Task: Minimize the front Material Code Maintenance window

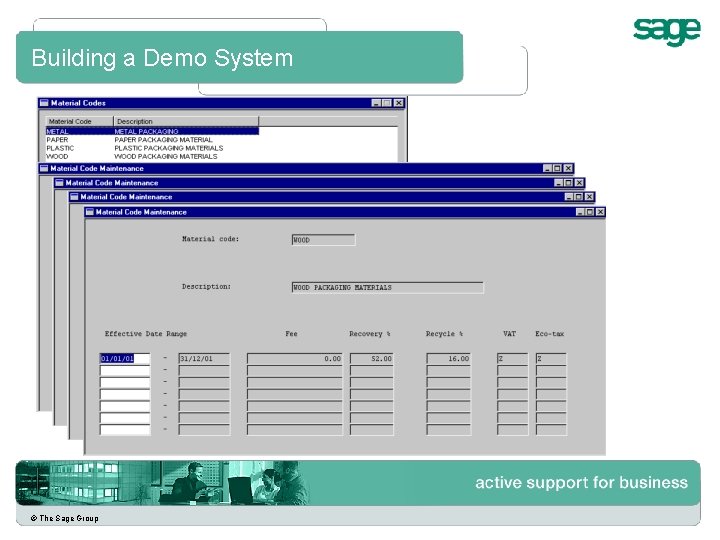Action: [x=580, y=212]
